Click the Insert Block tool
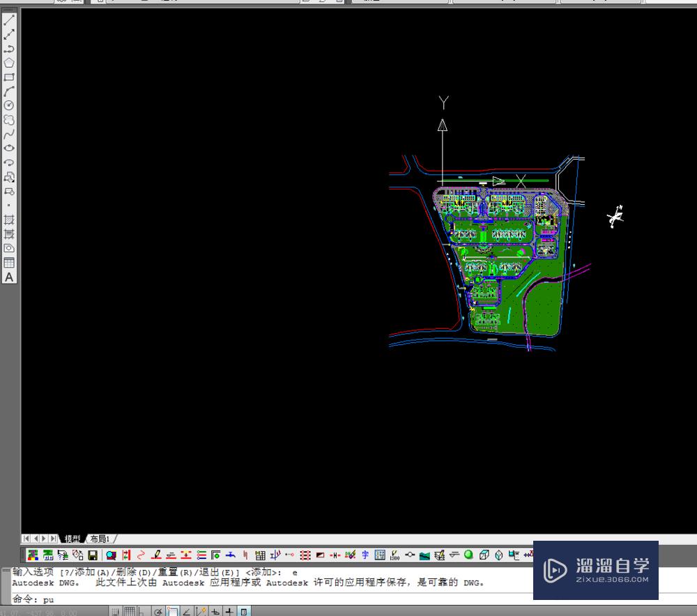The width and height of the screenshot is (697, 616). 9,177
